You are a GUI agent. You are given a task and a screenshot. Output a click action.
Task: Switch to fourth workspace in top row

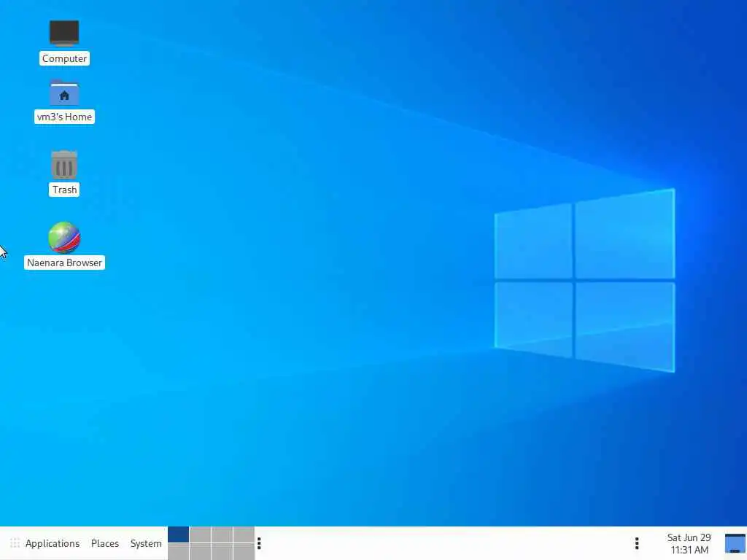click(244, 534)
